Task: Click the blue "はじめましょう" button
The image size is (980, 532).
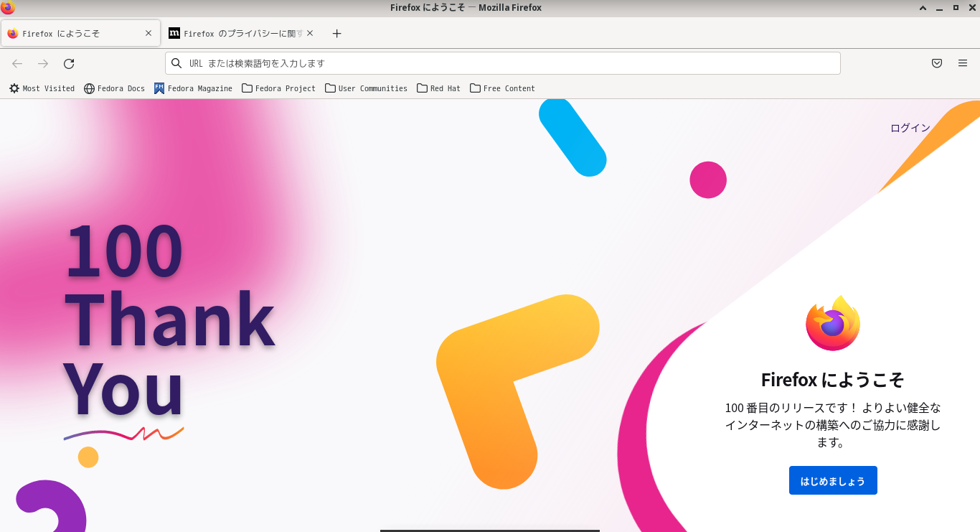Action: (833, 480)
